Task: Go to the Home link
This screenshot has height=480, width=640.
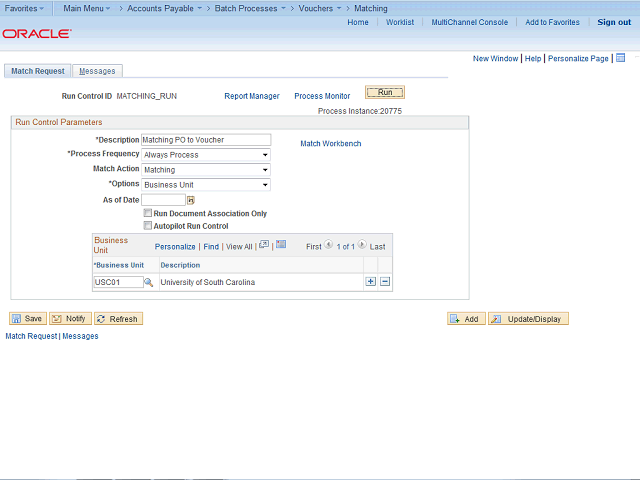Action: click(358, 22)
